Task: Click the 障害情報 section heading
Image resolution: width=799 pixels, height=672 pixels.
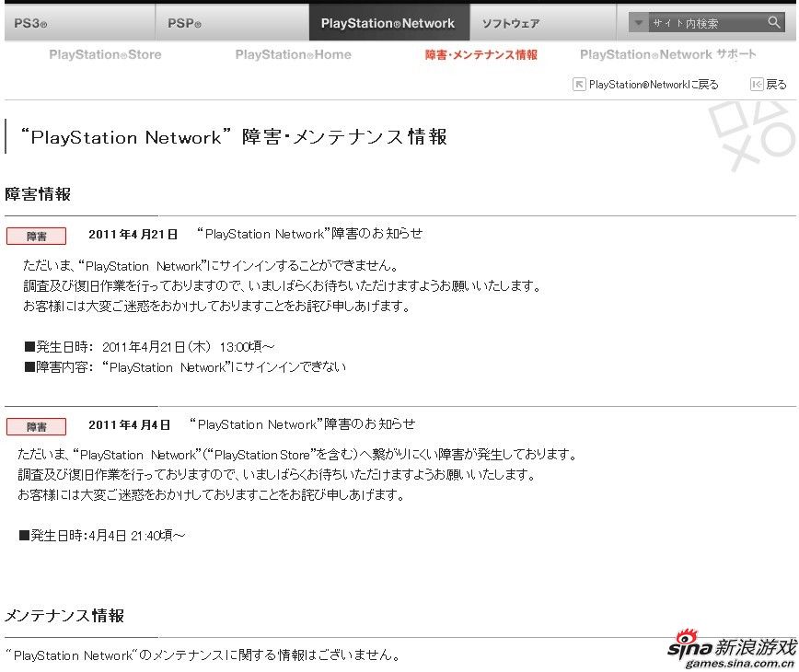Action: [x=38, y=194]
